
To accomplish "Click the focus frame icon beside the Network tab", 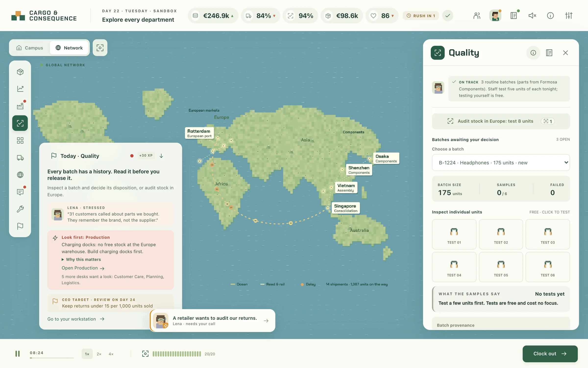I will pyautogui.click(x=100, y=48).
